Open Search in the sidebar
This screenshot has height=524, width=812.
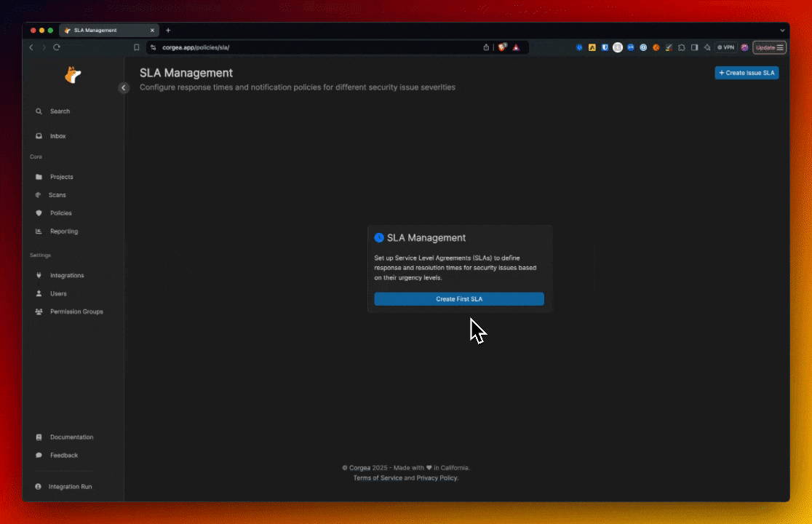click(x=60, y=111)
